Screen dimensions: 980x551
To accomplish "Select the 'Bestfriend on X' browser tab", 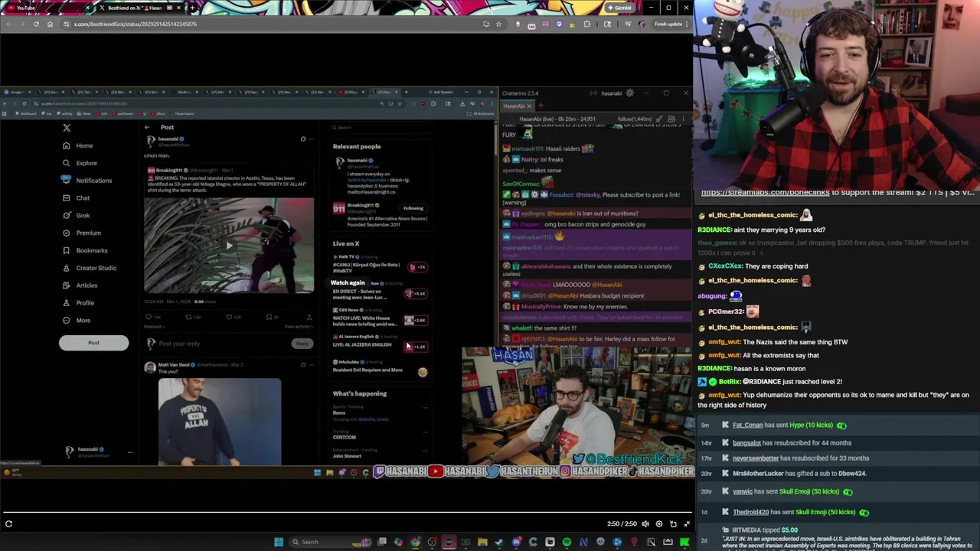I will tap(138, 8).
